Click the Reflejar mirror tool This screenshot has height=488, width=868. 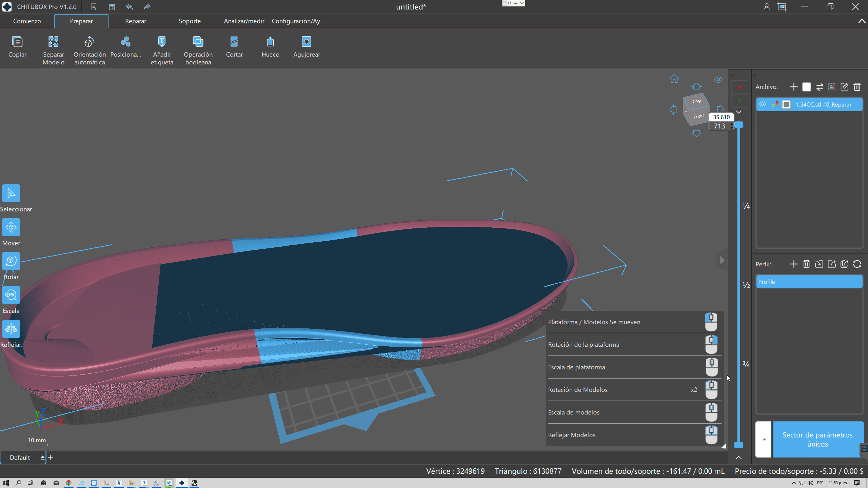pyautogui.click(x=11, y=329)
